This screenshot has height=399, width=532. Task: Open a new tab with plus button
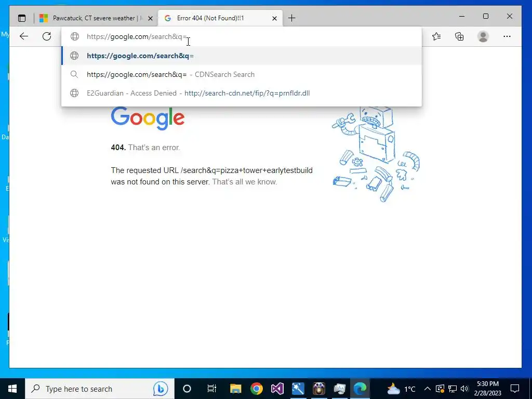[x=291, y=18]
